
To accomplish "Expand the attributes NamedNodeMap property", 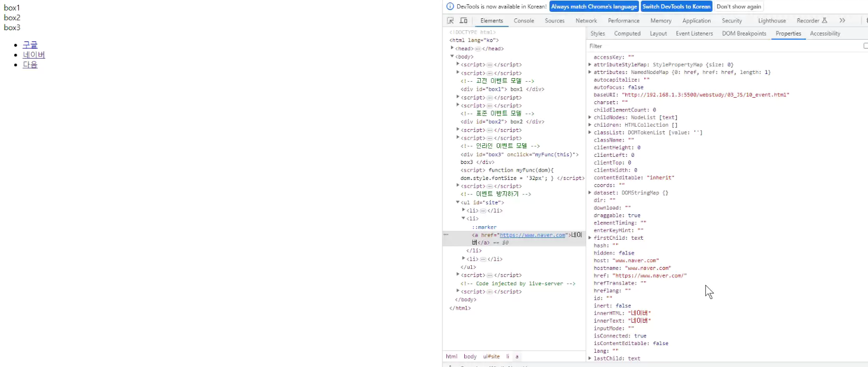I will [590, 72].
